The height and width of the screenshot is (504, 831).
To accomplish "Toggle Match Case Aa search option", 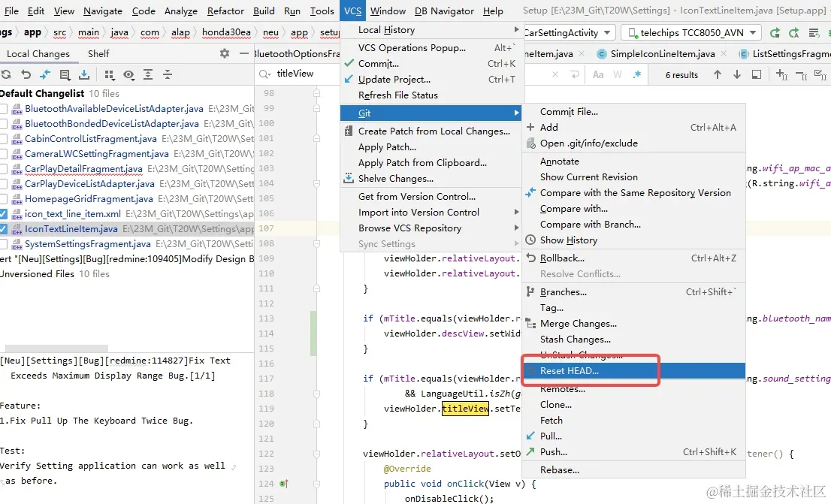I will [598, 74].
